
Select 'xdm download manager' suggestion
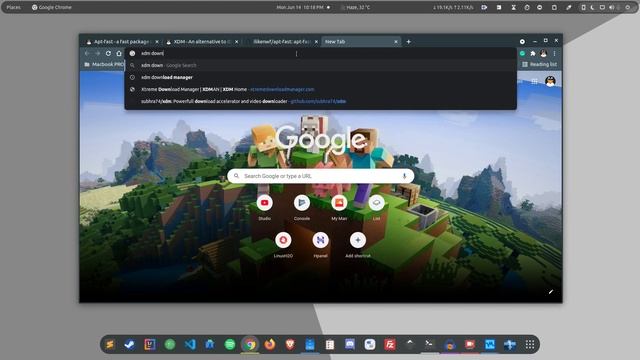pyautogui.click(x=320, y=77)
